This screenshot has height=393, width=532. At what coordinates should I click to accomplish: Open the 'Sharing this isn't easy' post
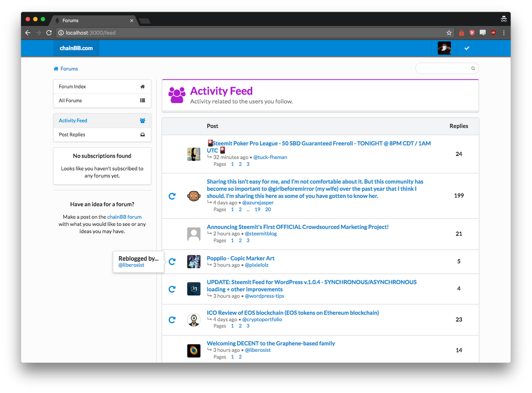pos(315,189)
